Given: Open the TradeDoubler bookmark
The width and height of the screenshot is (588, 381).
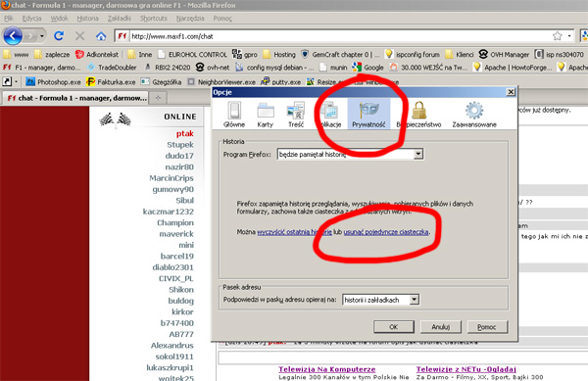Looking at the screenshot, I should point(112,68).
